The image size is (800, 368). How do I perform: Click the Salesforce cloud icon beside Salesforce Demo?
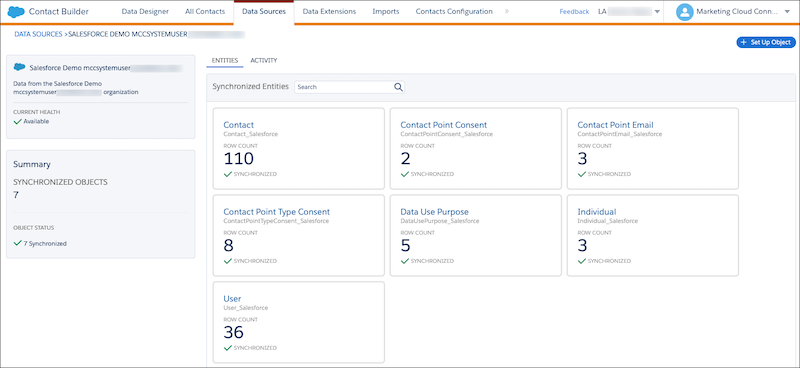19,67
